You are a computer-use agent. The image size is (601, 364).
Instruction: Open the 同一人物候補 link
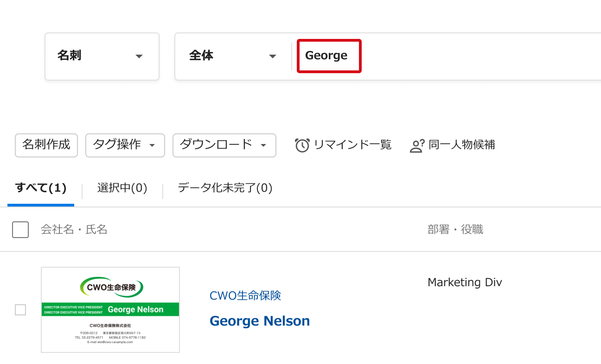tap(461, 145)
